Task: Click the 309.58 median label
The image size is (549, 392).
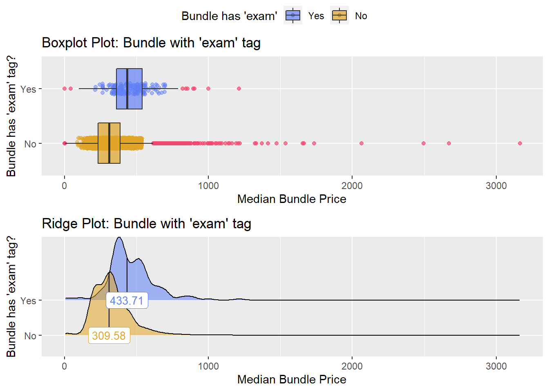Action: 109,336
